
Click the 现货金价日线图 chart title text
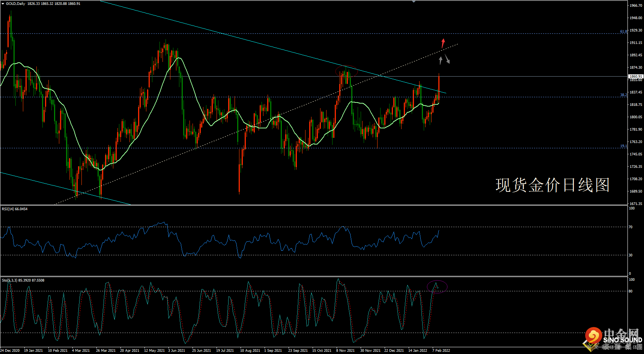[x=552, y=185]
